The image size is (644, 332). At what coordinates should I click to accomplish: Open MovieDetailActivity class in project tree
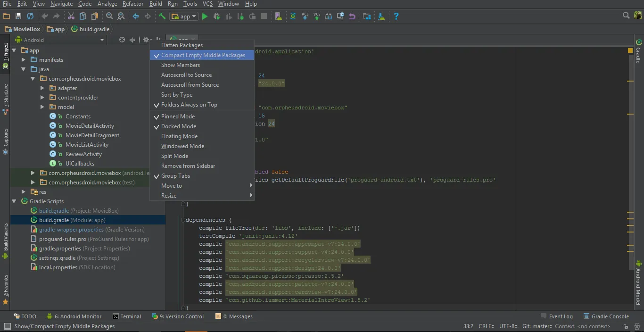pyautogui.click(x=90, y=126)
